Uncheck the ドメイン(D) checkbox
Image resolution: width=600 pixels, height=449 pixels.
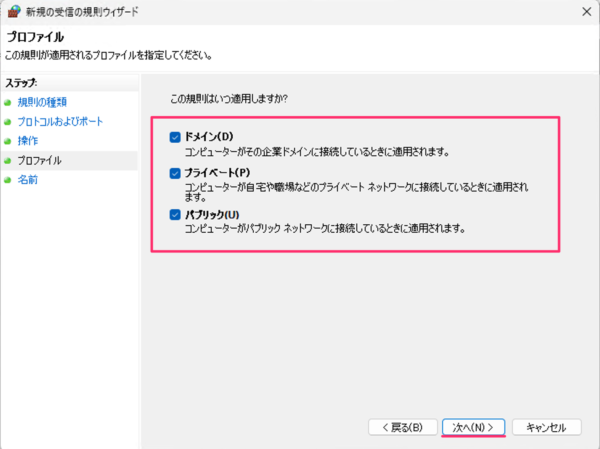pyautogui.click(x=175, y=137)
